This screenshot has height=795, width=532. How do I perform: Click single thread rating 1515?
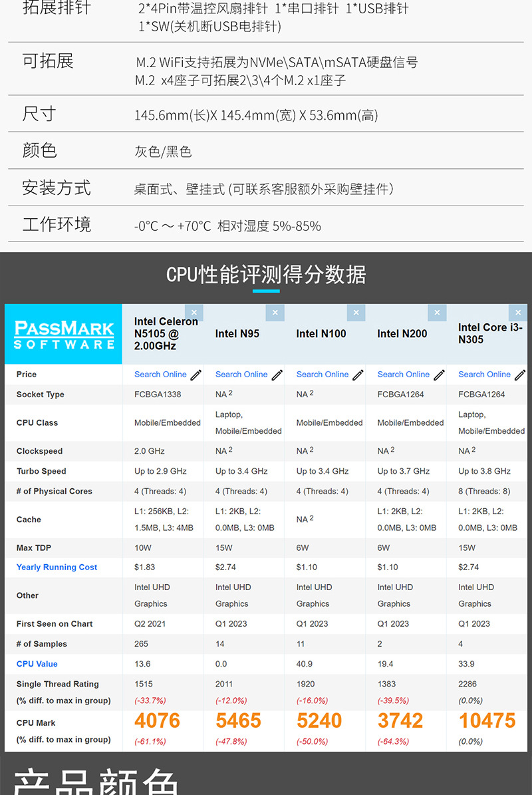tap(144, 684)
